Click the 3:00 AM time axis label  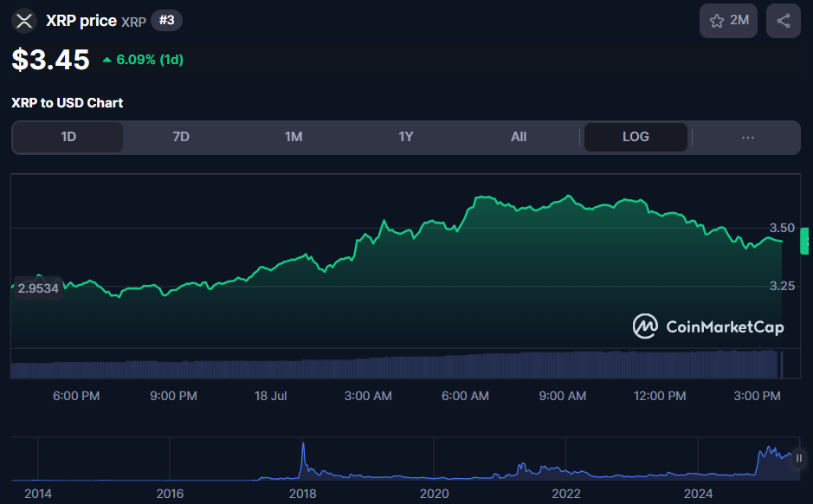(368, 396)
